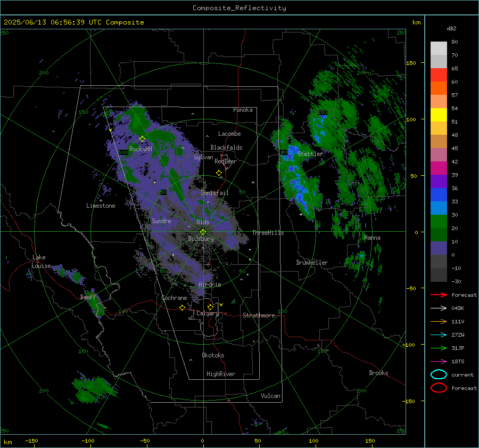The height and width of the screenshot is (448, 479).
Task: Select the 39 dBZ magenta color swatch
Action: point(439,168)
